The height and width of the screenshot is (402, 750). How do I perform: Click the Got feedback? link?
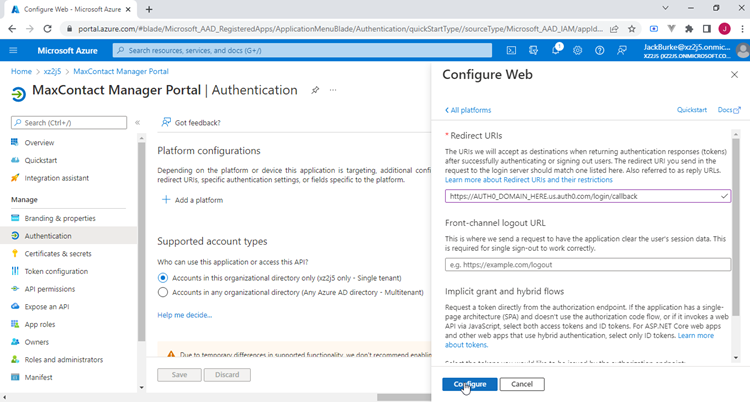191,123
